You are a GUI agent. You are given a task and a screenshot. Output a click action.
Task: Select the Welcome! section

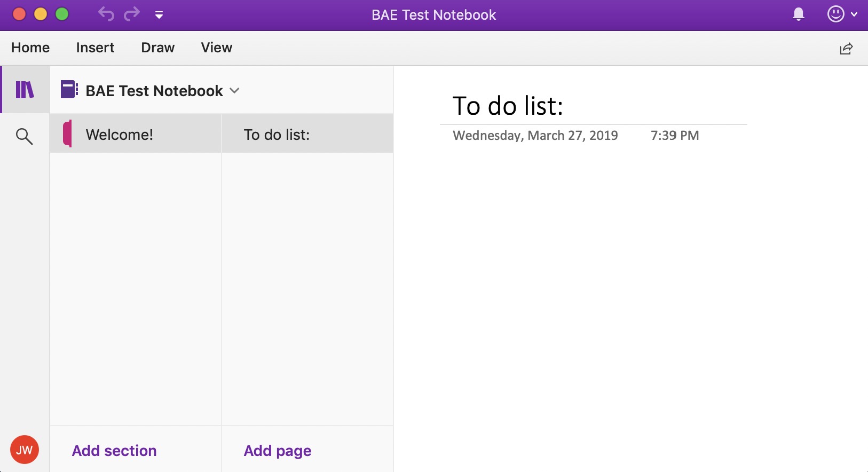136,134
